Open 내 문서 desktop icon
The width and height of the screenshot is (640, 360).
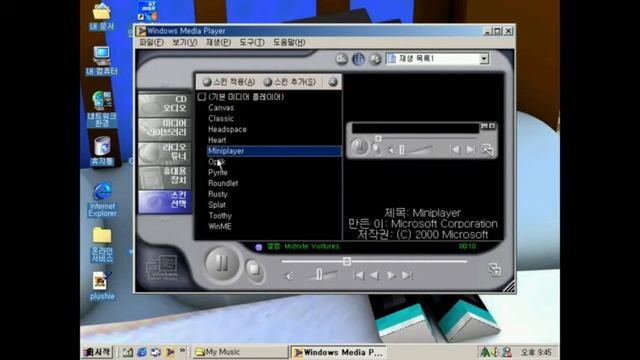click(x=102, y=17)
